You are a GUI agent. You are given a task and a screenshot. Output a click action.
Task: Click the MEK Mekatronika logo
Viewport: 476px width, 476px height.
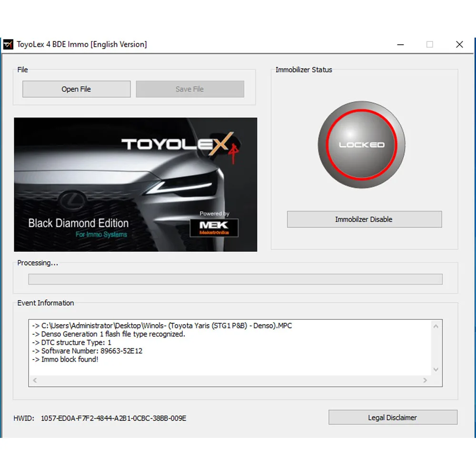(214, 228)
